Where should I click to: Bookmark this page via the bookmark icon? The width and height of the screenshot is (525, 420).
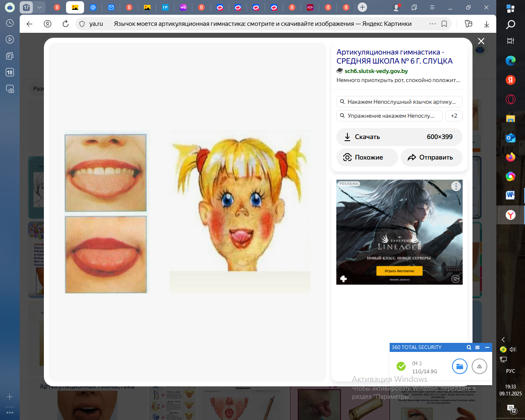pyautogui.click(x=444, y=24)
